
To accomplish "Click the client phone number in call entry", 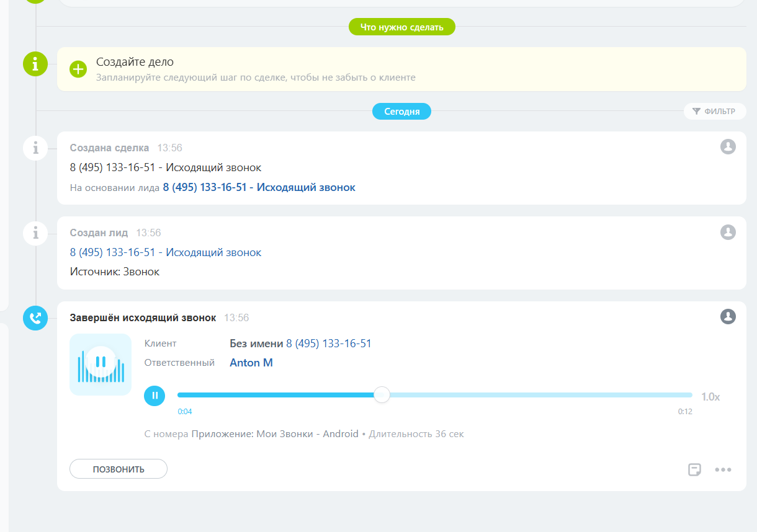I will point(328,344).
